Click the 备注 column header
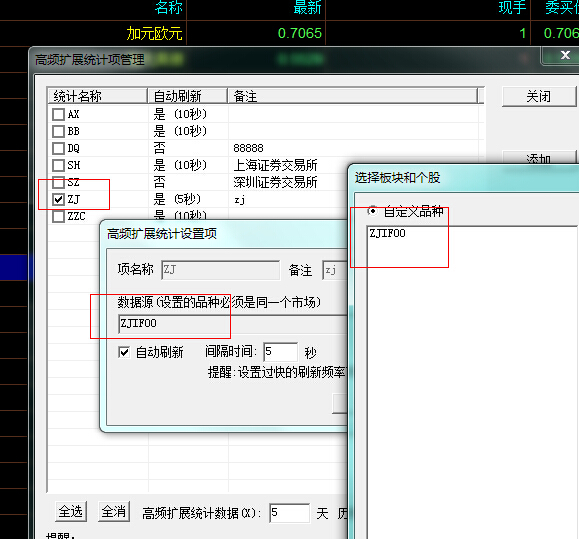The image size is (579, 539). (x=353, y=96)
